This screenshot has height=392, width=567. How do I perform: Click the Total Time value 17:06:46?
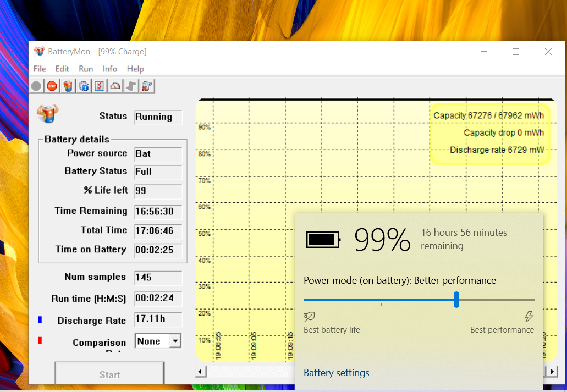(x=158, y=231)
